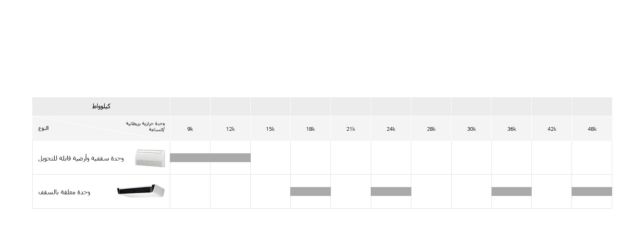644x245 pixels.
Task: Select the 12k column header
Action: 230,129
